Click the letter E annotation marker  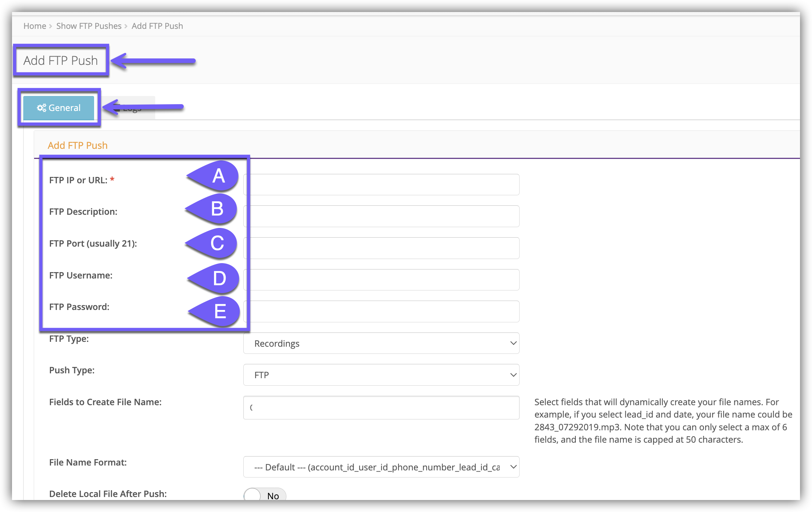pos(220,311)
